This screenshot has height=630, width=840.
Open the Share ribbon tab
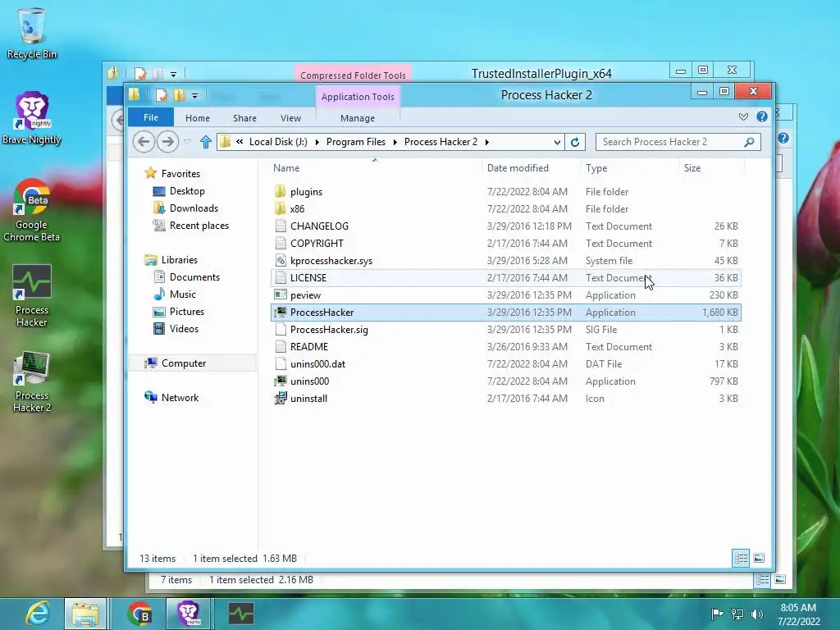tap(244, 118)
